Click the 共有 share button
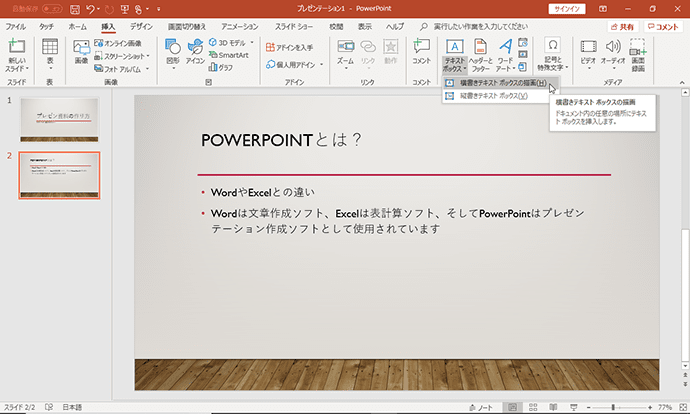This screenshot has height=414, width=690. point(623,27)
